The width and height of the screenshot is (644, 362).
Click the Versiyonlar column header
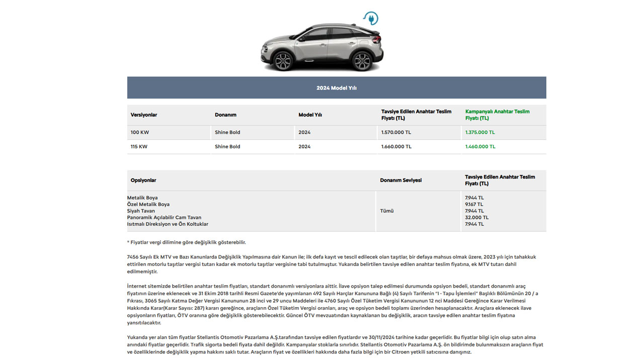(x=143, y=115)
